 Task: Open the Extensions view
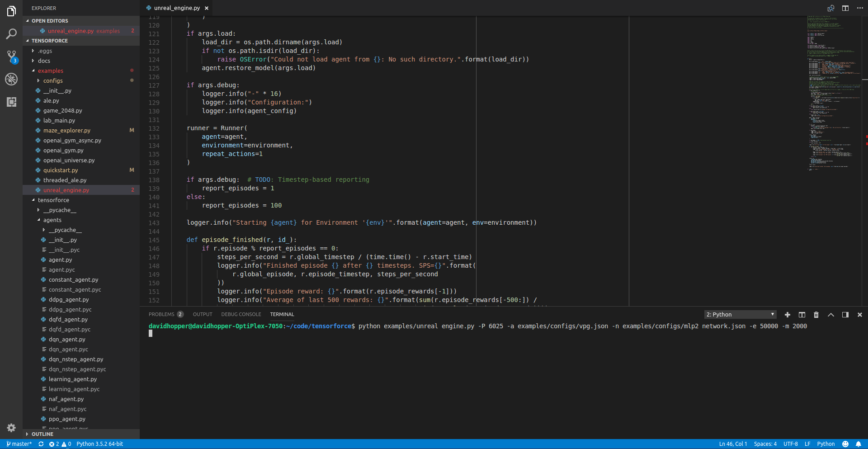coord(11,102)
